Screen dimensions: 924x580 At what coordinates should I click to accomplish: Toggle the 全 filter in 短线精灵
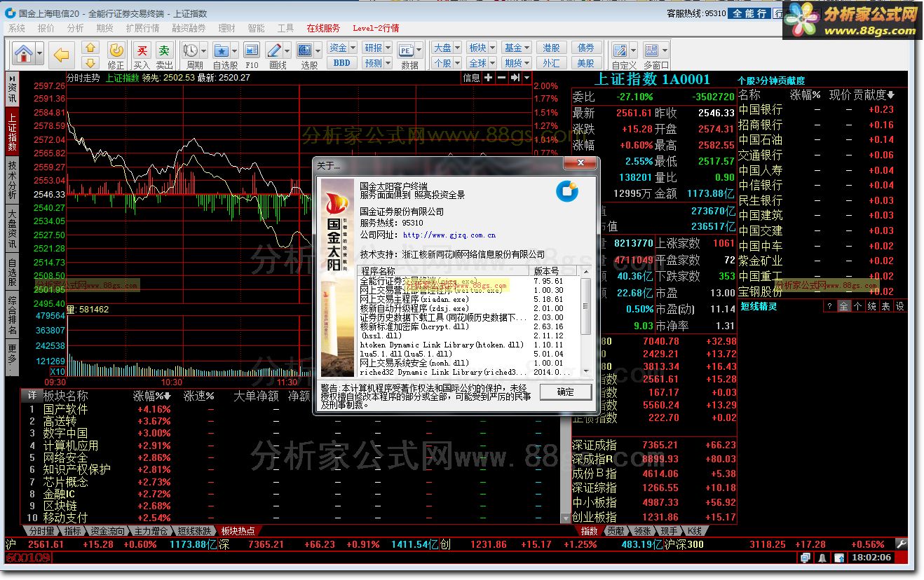click(x=843, y=307)
